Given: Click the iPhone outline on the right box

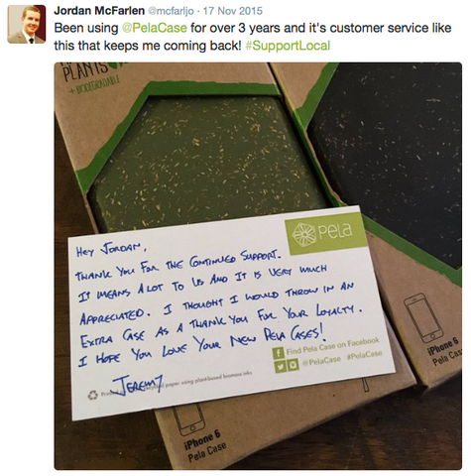Looking at the screenshot, I should coord(423,317).
